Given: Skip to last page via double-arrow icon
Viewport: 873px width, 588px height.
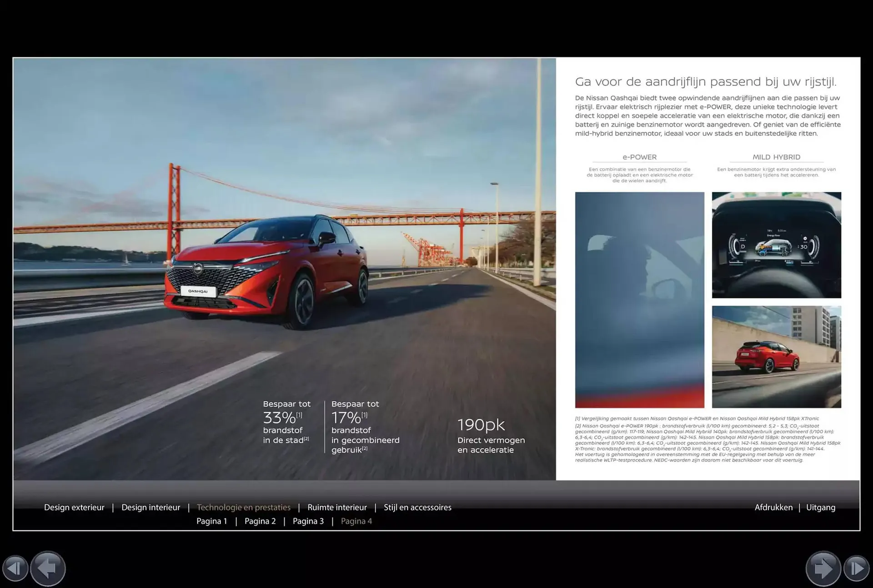Looking at the screenshot, I should coord(858,568).
